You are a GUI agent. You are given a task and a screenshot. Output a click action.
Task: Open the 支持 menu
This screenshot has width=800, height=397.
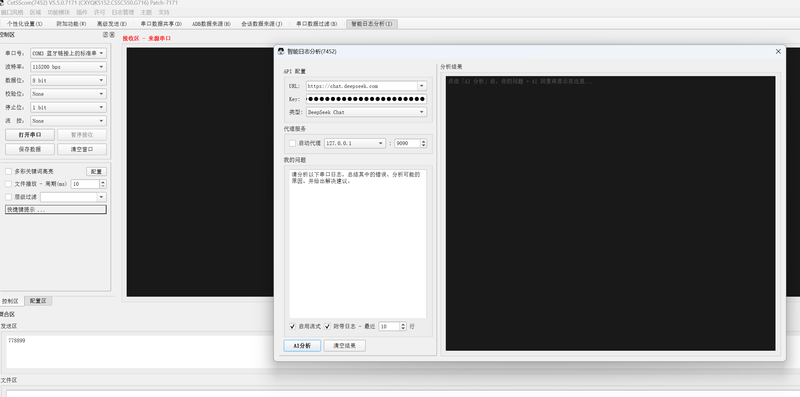(x=163, y=12)
